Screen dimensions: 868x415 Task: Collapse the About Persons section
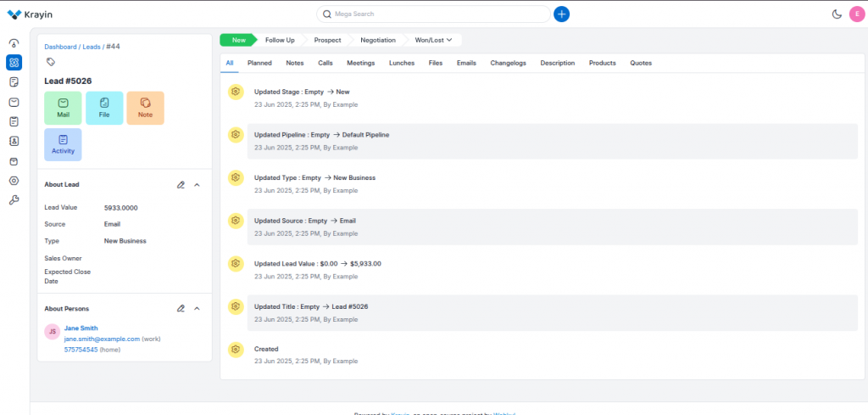197,308
